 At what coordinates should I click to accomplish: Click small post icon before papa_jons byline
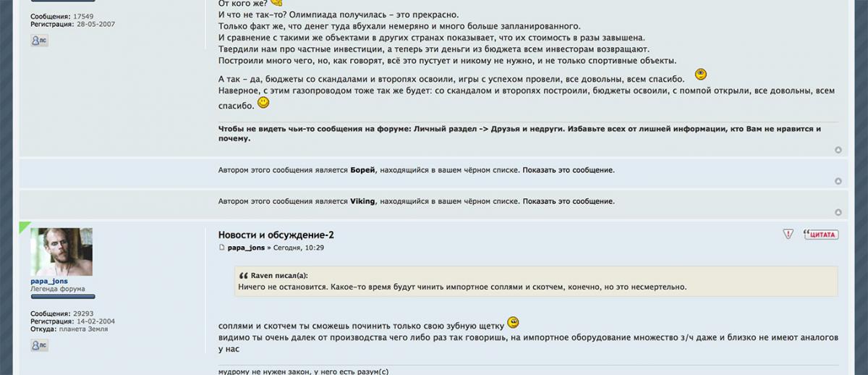point(222,248)
